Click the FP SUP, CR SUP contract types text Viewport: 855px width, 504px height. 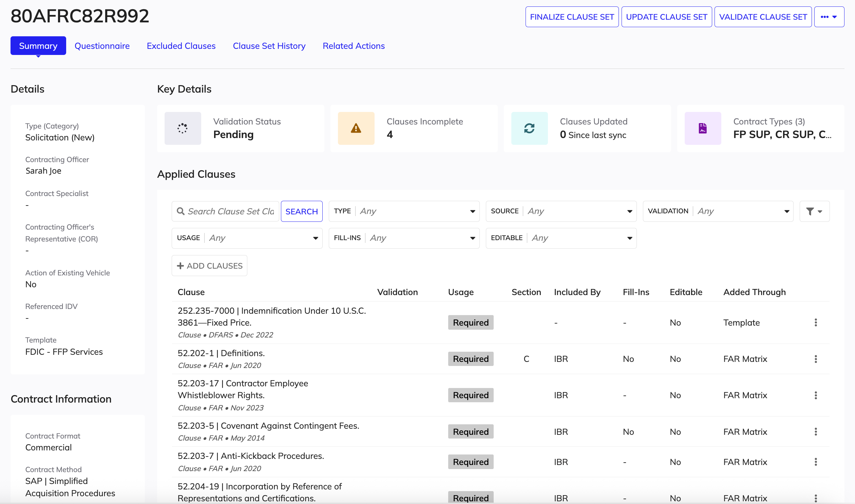(782, 135)
